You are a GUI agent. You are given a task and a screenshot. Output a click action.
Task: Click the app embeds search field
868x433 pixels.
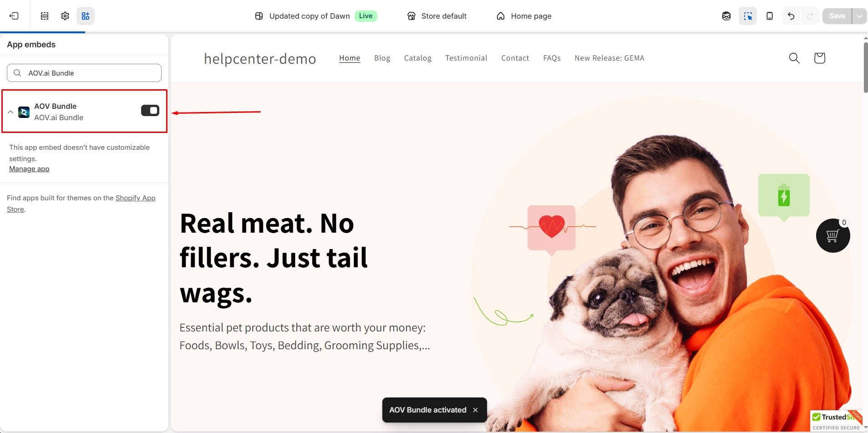coord(84,73)
